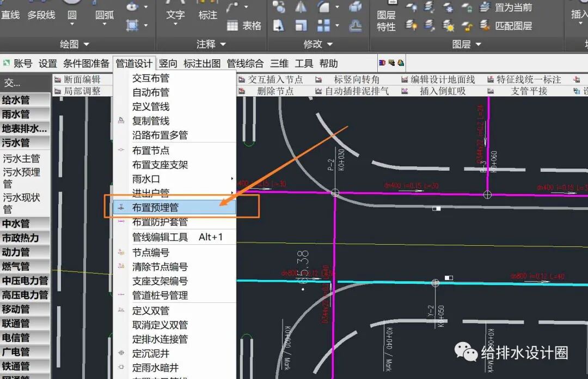Screen dimensions: 588x379
Task: Open the 圆弧 arc tool dropdown
Action: click(105, 23)
